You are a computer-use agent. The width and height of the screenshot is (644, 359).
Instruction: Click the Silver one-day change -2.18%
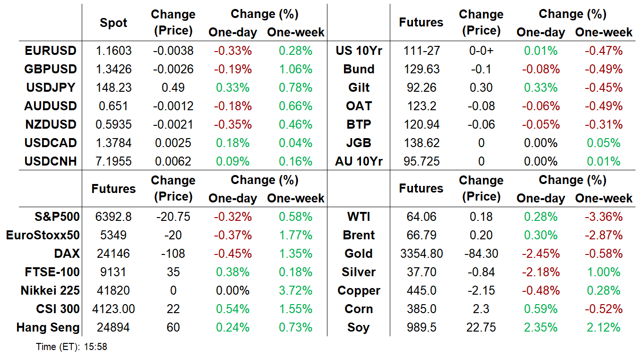point(541,272)
